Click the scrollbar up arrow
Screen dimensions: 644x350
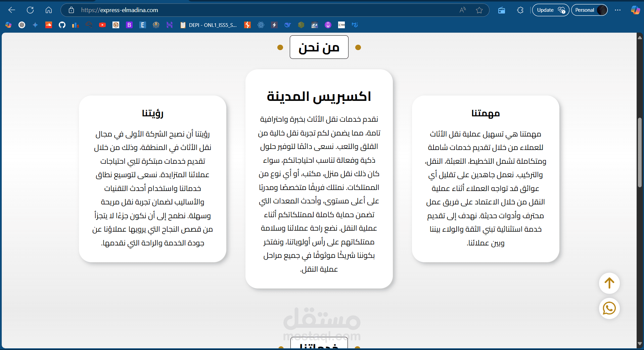point(640,37)
